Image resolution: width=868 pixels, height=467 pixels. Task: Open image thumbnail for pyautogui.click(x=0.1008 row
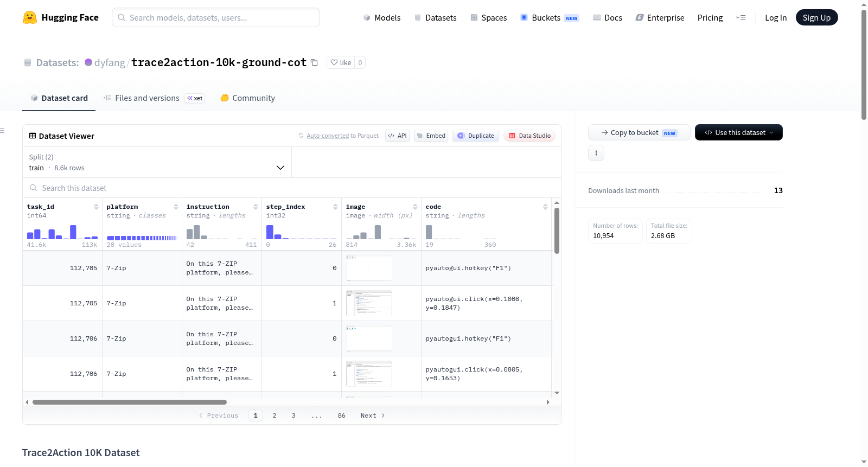[x=369, y=303]
